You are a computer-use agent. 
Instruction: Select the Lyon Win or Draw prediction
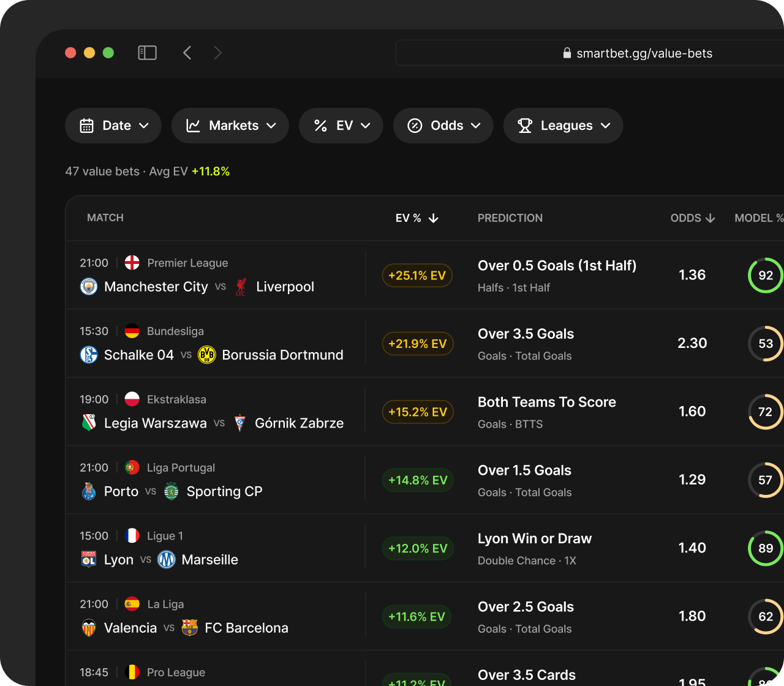535,539
